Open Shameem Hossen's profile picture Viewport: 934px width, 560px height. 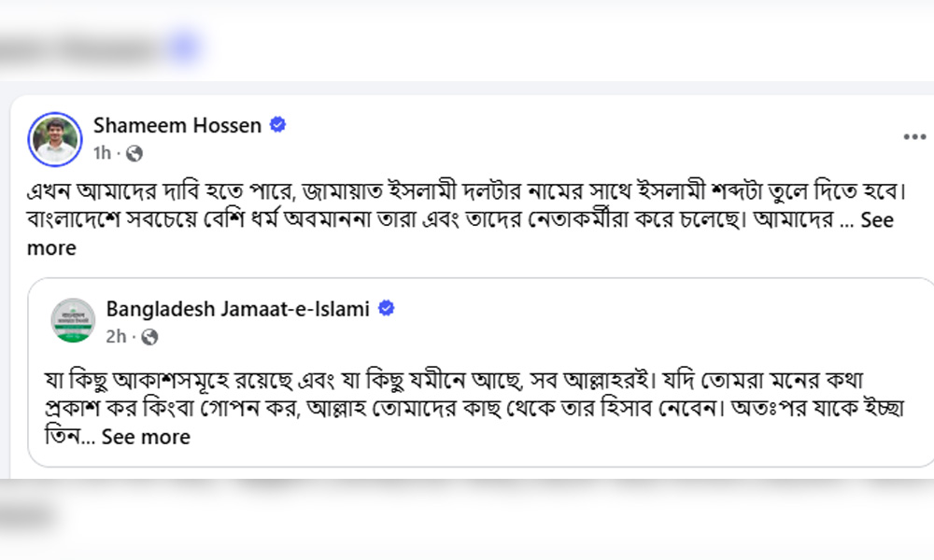[55, 139]
